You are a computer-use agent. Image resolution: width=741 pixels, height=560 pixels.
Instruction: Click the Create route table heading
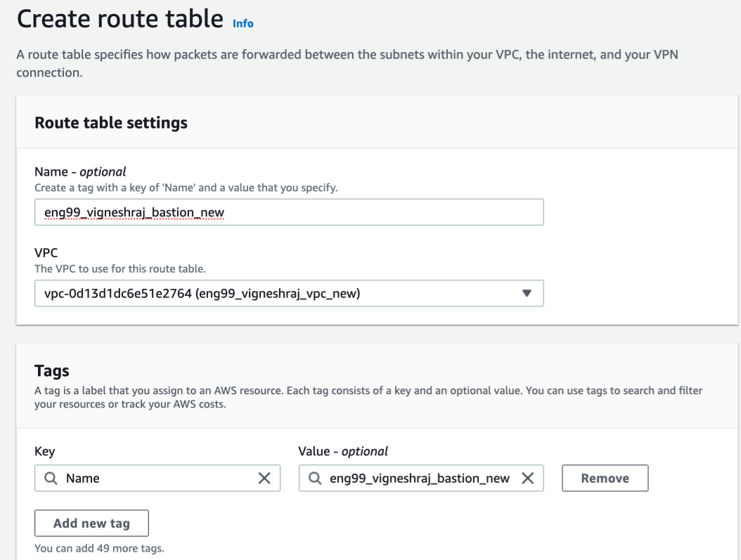coord(120,19)
